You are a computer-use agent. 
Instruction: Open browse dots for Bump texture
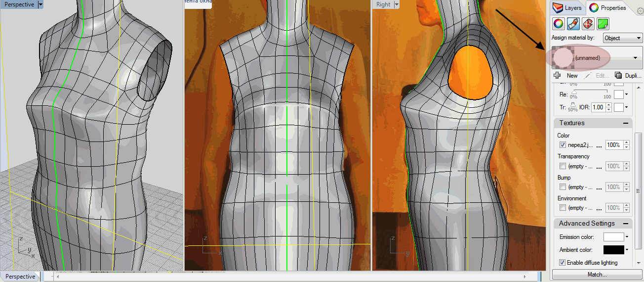599,188
